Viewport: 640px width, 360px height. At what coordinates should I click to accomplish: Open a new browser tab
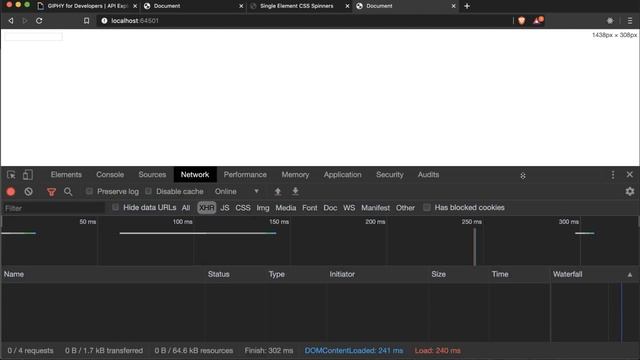click(467, 6)
